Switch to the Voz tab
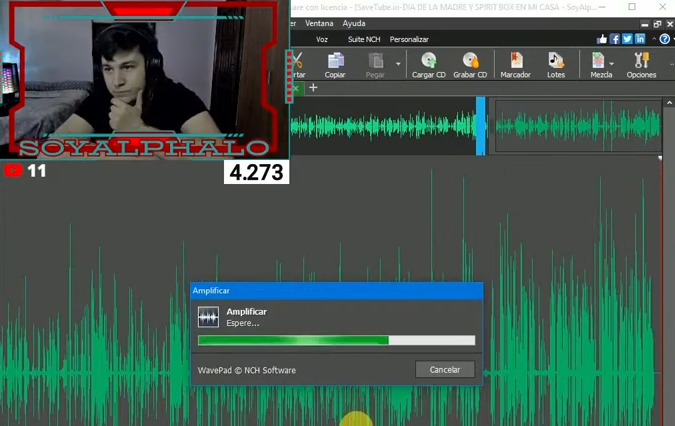This screenshot has width=675, height=426. [x=322, y=39]
